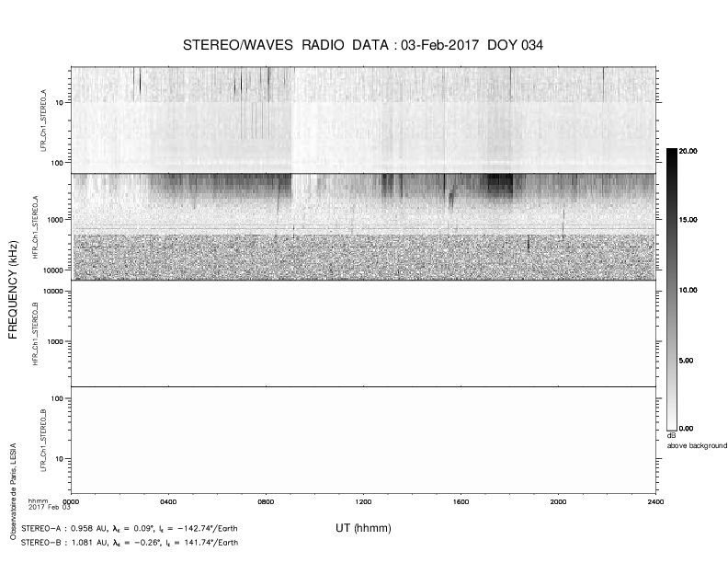728x563 pixels.
Task: Select the STEREO-A 0.958 AU position line
Action: [x=130, y=529]
